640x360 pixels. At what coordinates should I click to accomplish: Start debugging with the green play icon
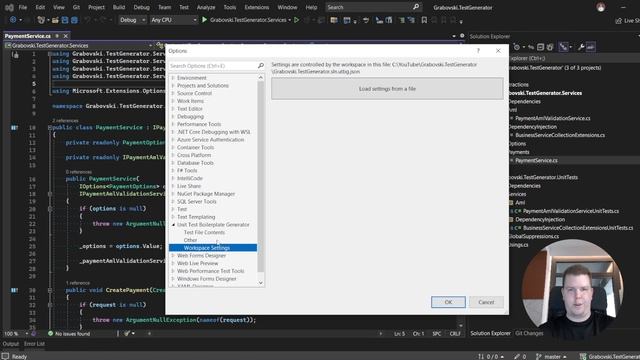[x=204, y=20]
